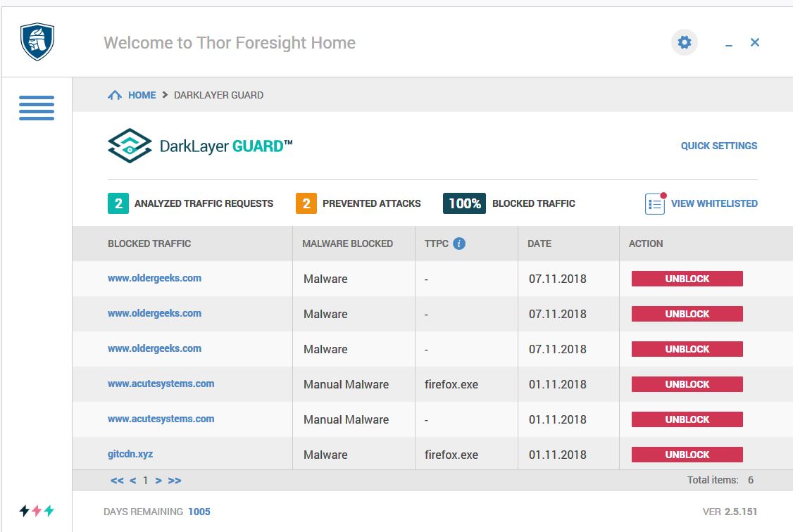Click firefox.exe in the gitcdn.xyz row
The height and width of the screenshot is (532, 793).
click(x=451, y=455)
